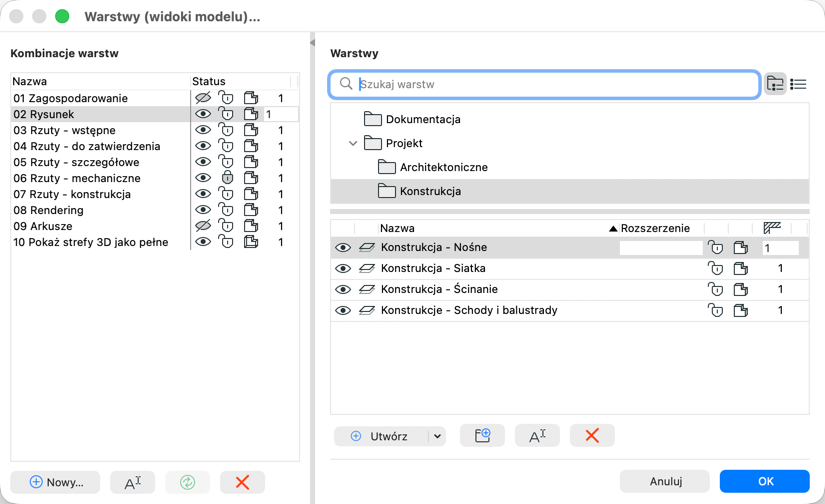This screenshot has height=504, width=825.
Task: Hide the Konstrukcja - Ścinanie layer
Action: (x=343, y=289)
